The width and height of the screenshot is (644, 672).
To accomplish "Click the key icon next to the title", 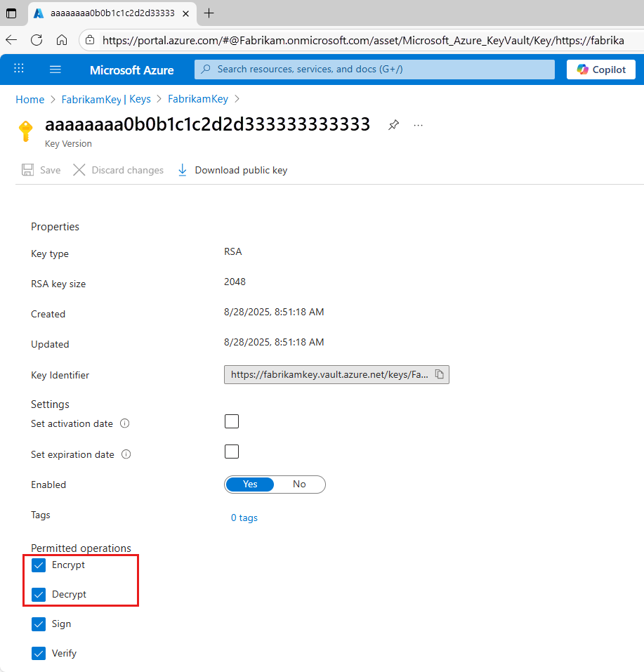I will pyautogui.click(x=25, y=130).
